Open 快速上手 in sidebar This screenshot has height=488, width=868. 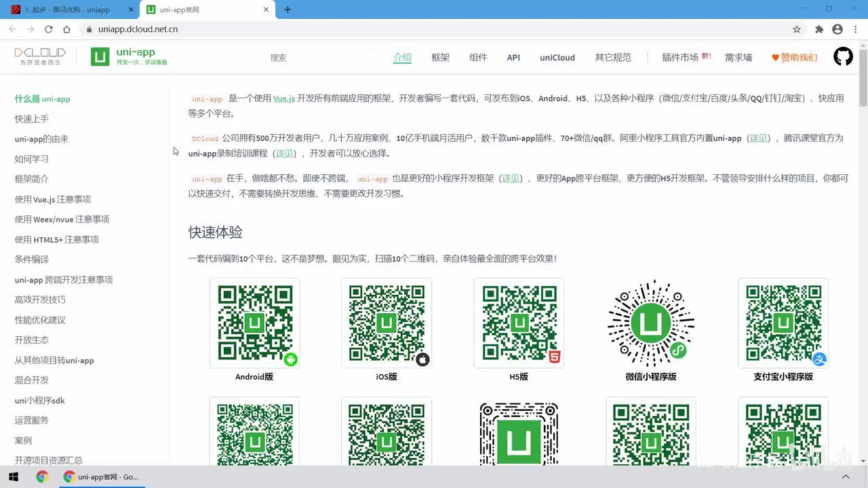(x=32, y=119)
